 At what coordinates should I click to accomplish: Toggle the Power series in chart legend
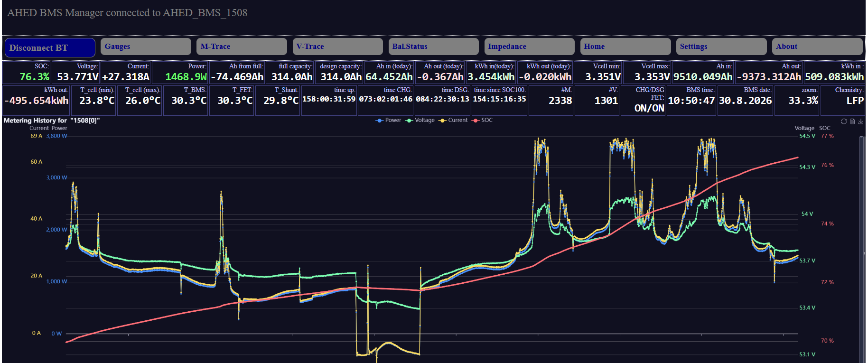pyautogui.click(x=388, y=120)
